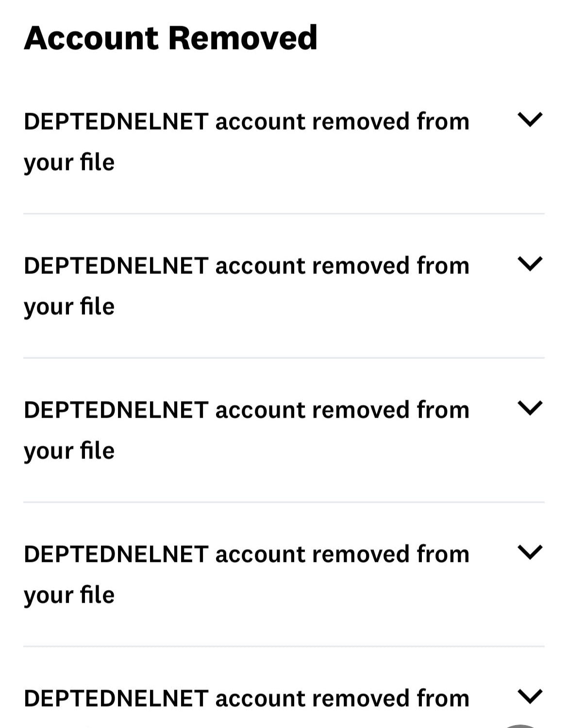Click the "Account Removed" heading

(x=170, y=38)
